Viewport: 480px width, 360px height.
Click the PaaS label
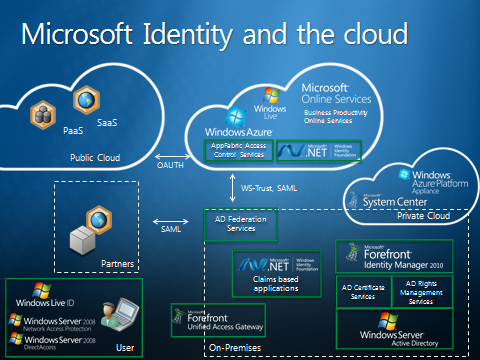73,130
